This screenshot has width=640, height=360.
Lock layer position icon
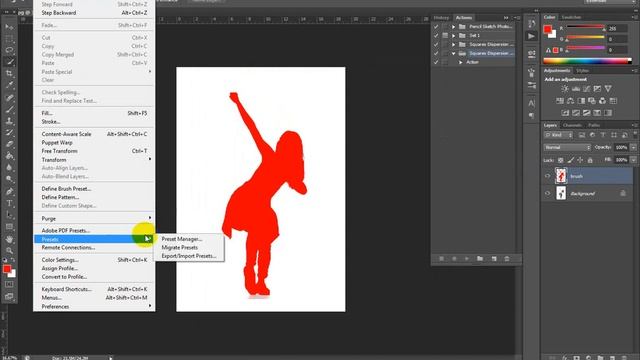click(x=580, y=160)
